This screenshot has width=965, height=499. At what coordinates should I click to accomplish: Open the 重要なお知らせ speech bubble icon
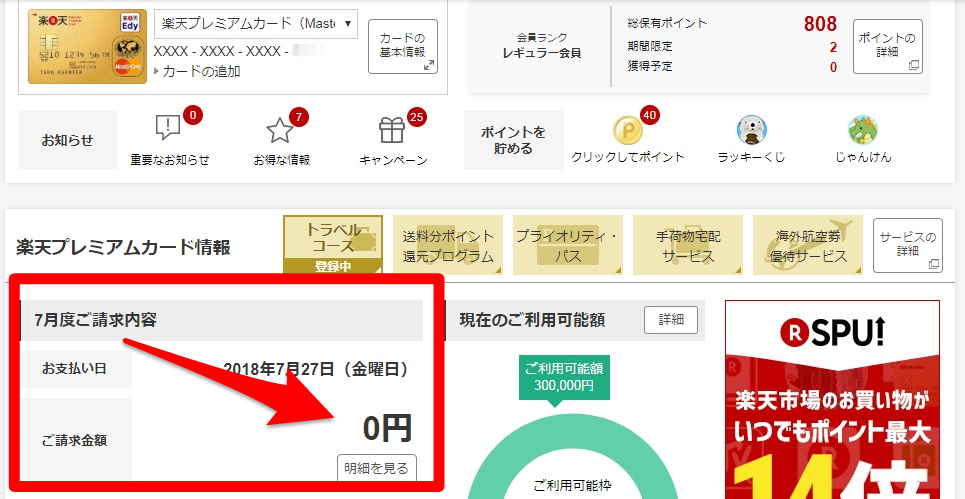point(168,129)
